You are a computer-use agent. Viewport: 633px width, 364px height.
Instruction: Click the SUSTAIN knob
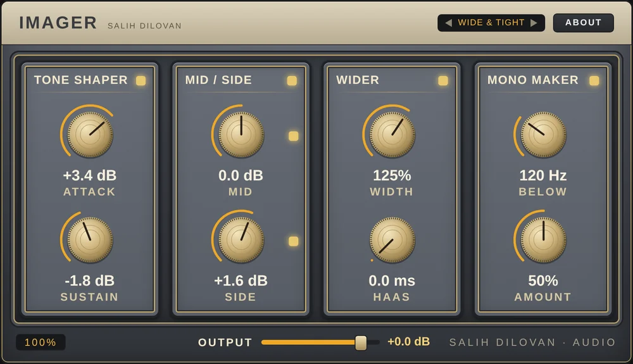[90, 240]
